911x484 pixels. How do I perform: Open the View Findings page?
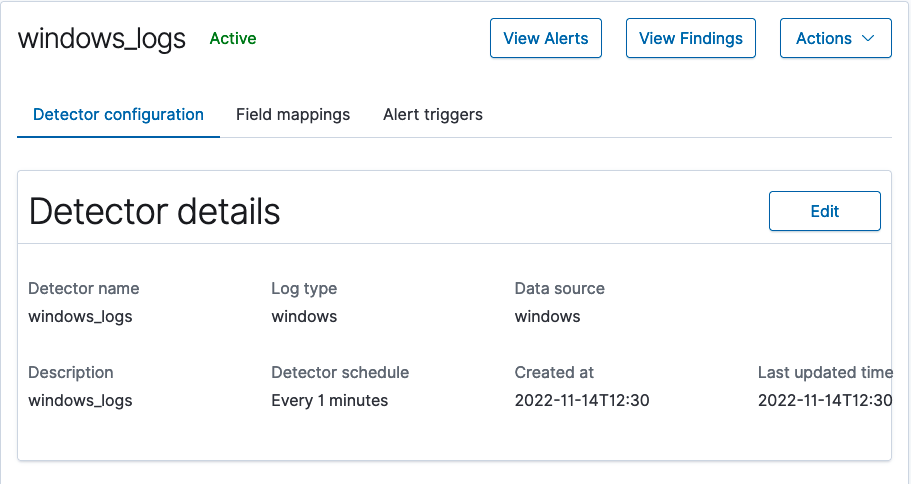[690, 38]
